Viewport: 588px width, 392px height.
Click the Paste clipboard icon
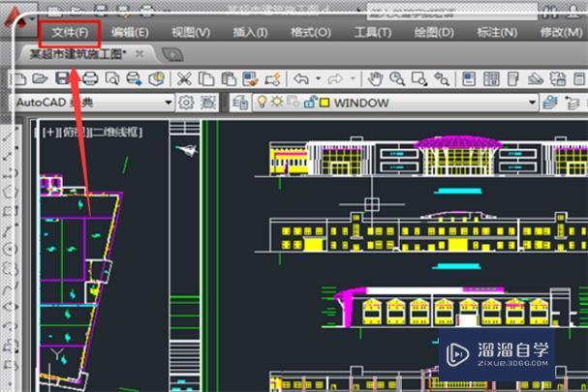(229, 79)
